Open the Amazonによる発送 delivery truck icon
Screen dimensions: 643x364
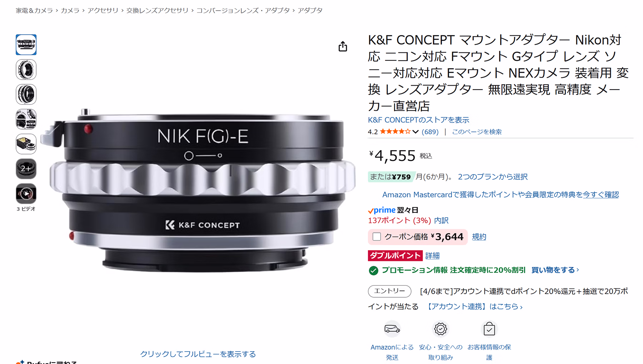point(392,329)
